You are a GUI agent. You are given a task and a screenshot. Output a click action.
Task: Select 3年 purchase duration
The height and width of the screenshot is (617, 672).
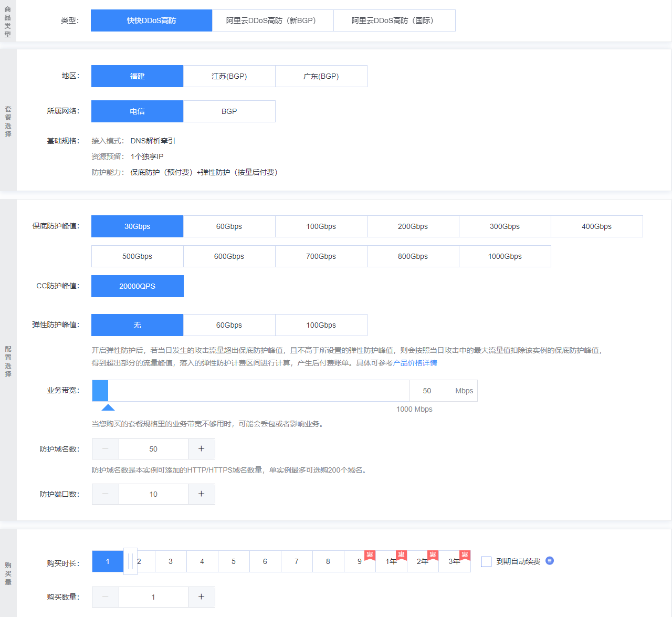[454, 561]
